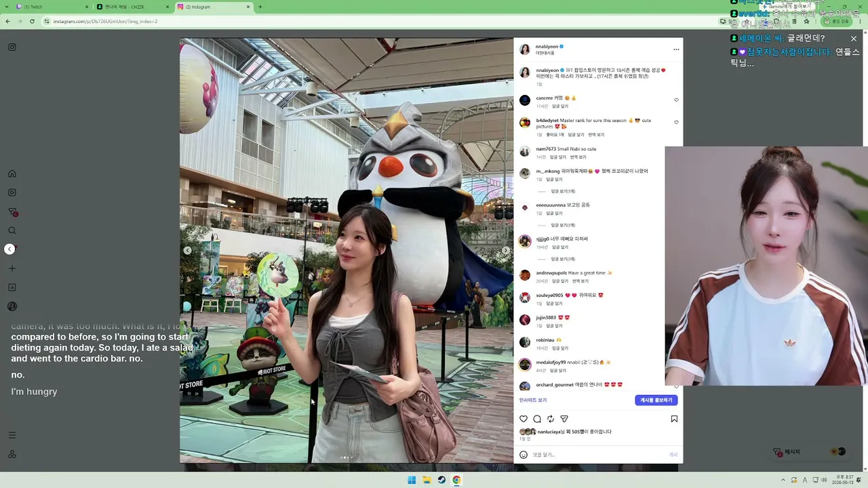Open souleye0905's profile avatar
Screen dimensions: 868x488
(x=525, y=298)
